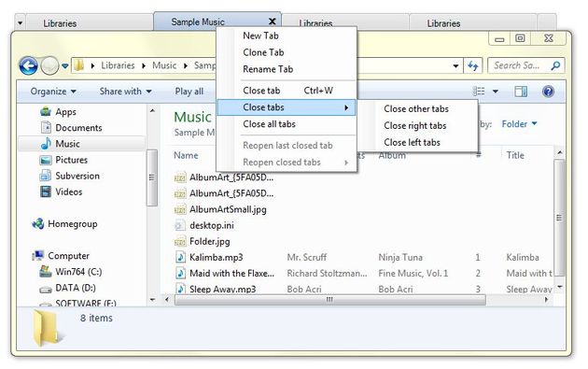The width and height of the screenshot is (588, 369).
Task: Open the recent pages dropdown arrow
Action: coord(65,66)
